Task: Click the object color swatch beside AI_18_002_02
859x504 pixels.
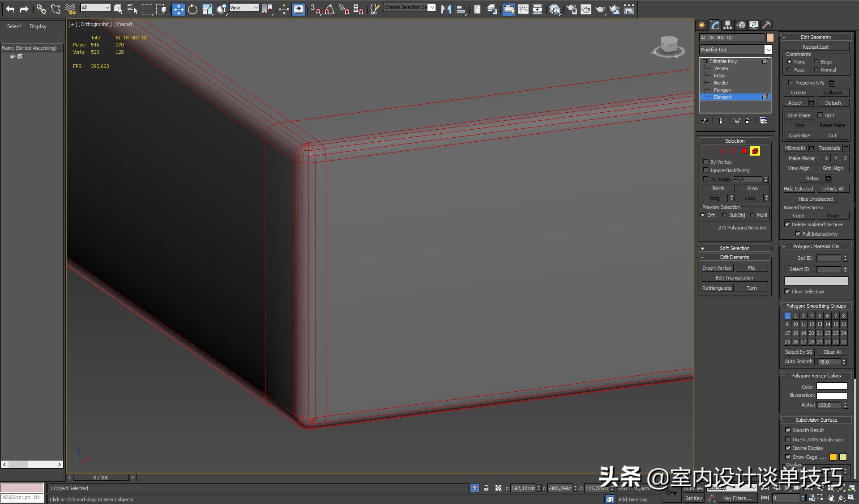Action: pos(769,38)
